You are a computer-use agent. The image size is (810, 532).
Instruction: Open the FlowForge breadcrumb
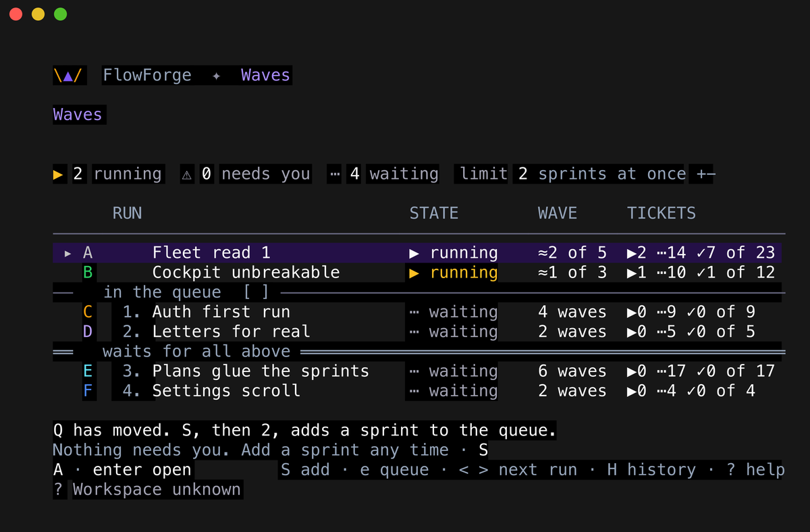(x=147, y=75)
